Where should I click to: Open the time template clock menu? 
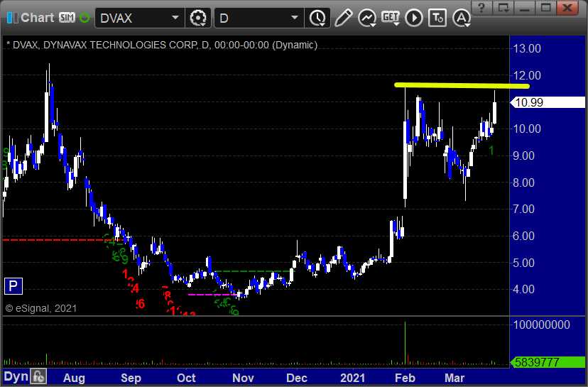pos(318,18)
